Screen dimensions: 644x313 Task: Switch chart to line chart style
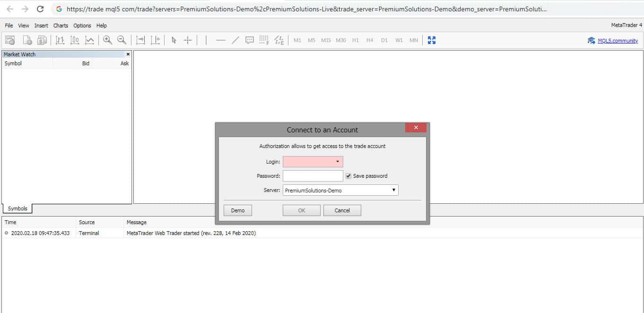89,40
